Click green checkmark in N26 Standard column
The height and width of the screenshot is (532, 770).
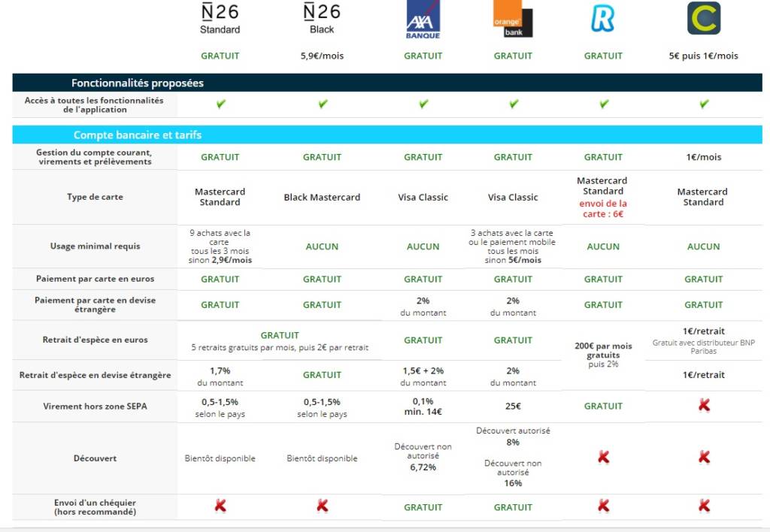tap(220, 104)
